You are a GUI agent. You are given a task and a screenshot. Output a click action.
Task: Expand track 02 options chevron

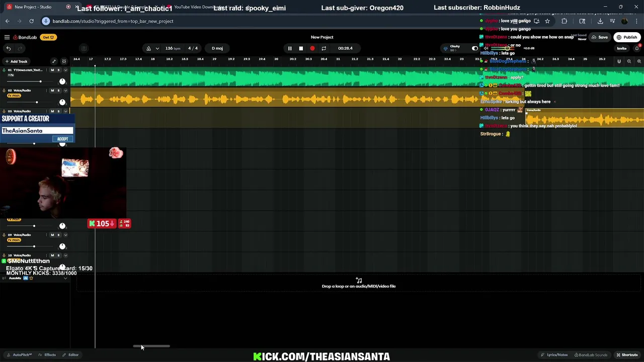65,90
